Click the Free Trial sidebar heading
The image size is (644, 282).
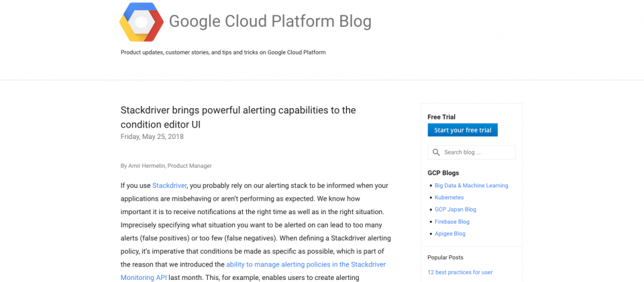441,117
